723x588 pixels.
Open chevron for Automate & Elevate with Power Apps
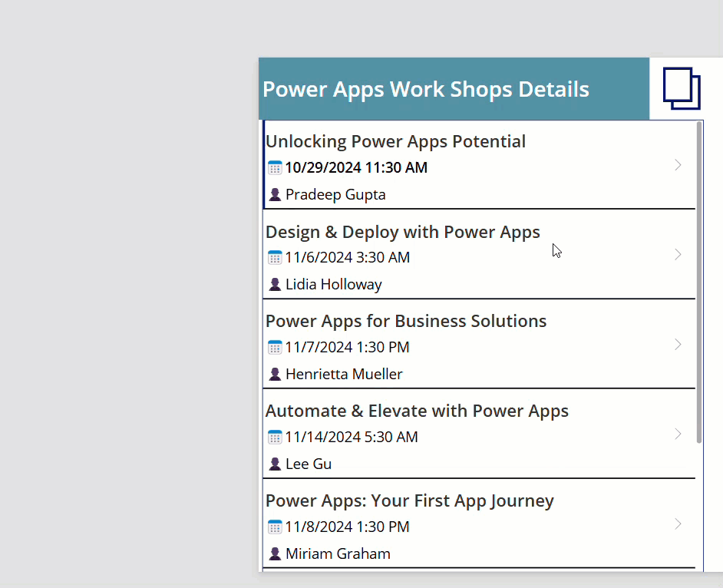point(678,434)
